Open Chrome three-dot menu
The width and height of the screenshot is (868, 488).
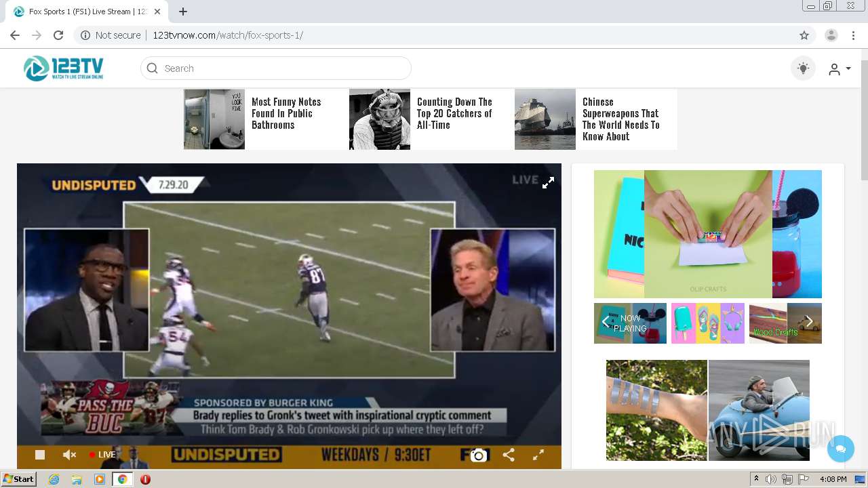pyautogui.click(x=853, y=35)
